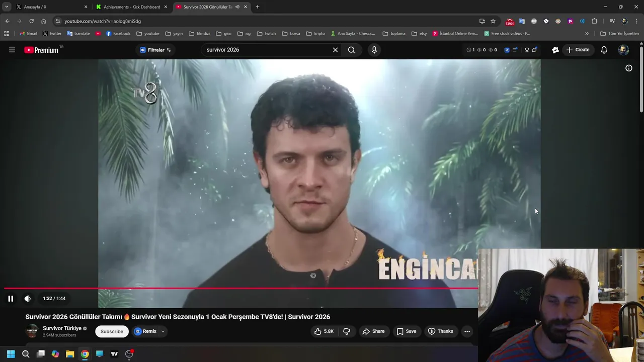Clear the YouTube search text
The width and height of the screenshot is (644, 362).
click(x=335, y=50)
